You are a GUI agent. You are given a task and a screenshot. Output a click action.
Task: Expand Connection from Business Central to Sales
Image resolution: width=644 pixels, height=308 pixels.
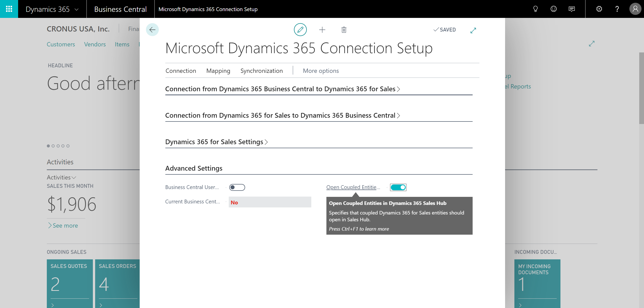click(x=283, y=89)
